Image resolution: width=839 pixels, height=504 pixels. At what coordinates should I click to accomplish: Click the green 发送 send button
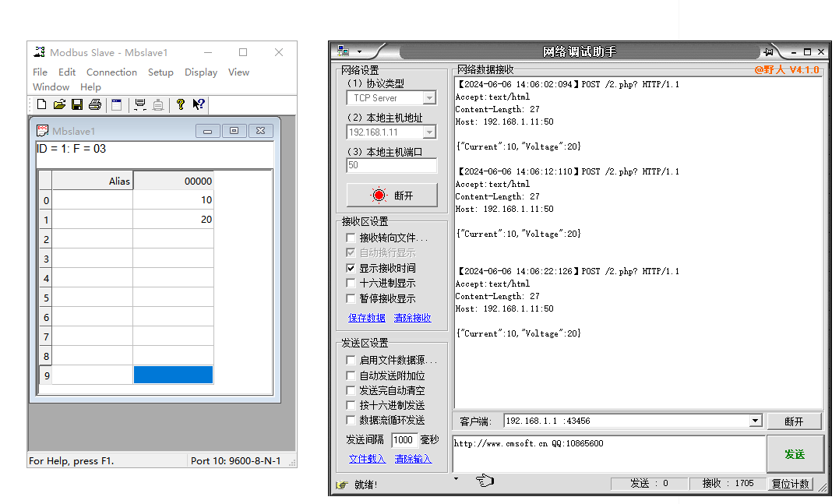(794, 454)
